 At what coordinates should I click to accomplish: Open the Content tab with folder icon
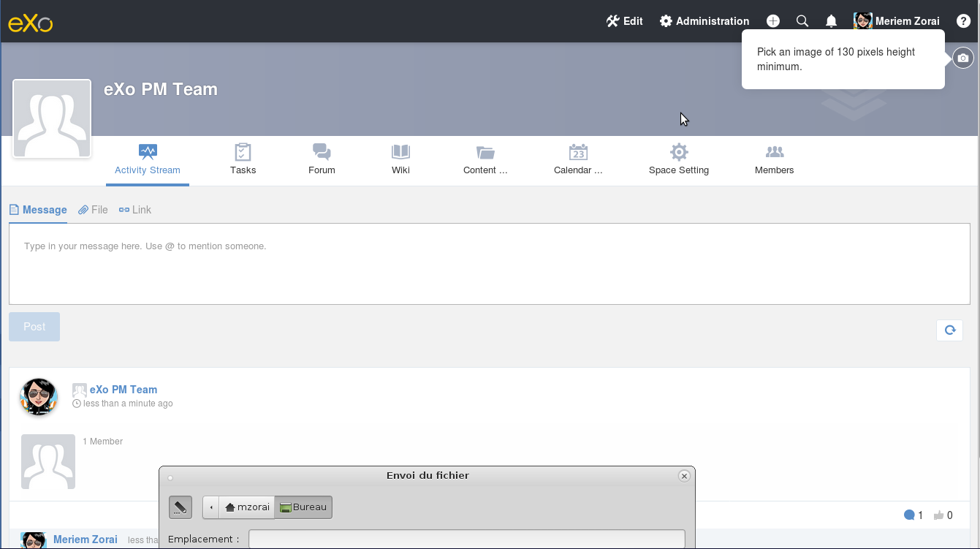click(x=485, y=160)
